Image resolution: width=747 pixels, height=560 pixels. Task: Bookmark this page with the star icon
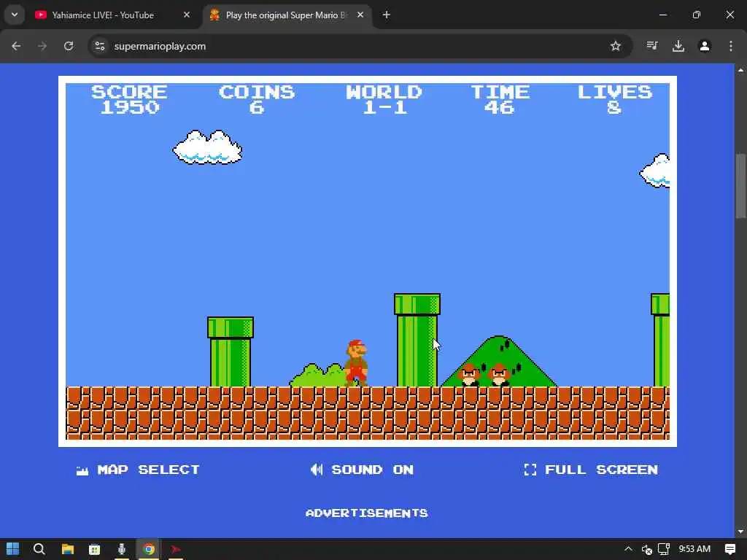click(616, 46)
